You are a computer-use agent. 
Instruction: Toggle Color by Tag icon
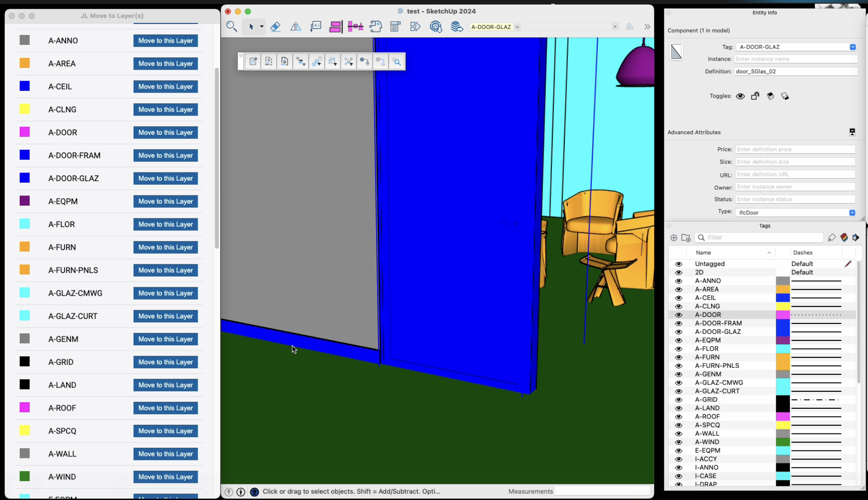click(844, 238)
